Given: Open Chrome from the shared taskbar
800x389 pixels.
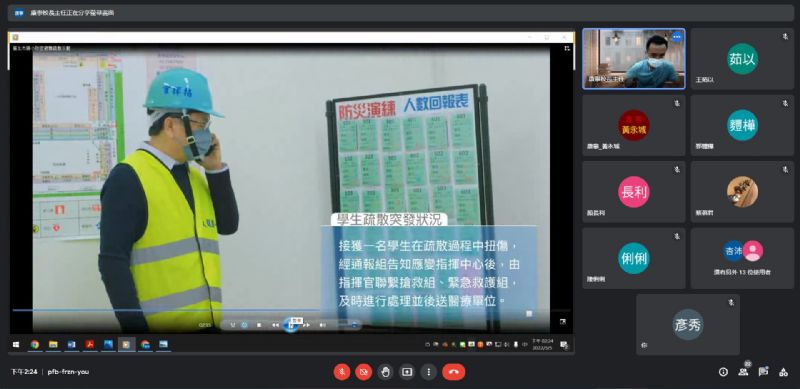Looking at the screenshot, I should click(35, 345).
